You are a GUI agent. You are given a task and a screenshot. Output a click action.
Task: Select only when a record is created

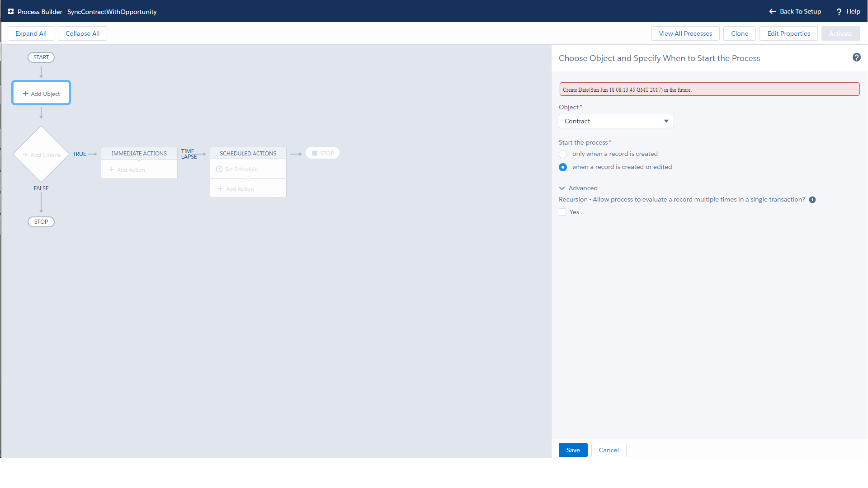click(x=563, y=154)
